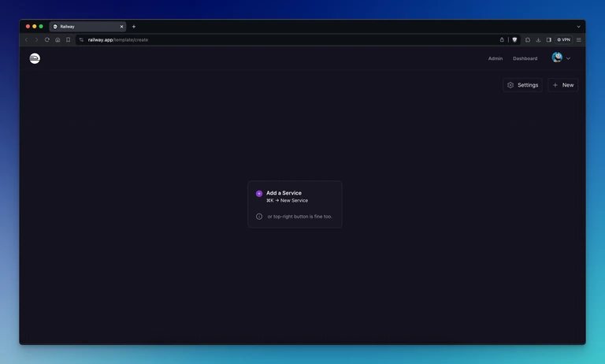The height and width of the screenshot is (364, 605).
Task: Open the Admin link
Action: (x=495, y=58)
